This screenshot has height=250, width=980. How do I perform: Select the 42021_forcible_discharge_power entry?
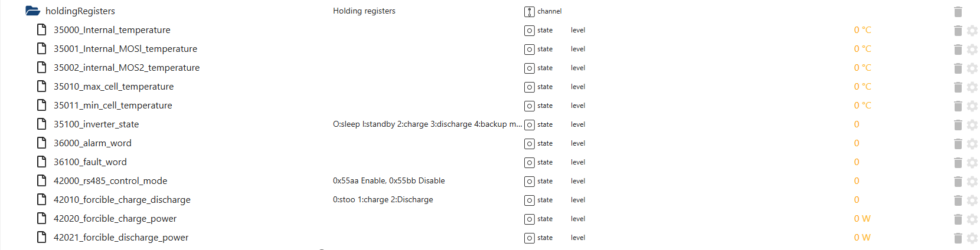[x=121, y=238]
